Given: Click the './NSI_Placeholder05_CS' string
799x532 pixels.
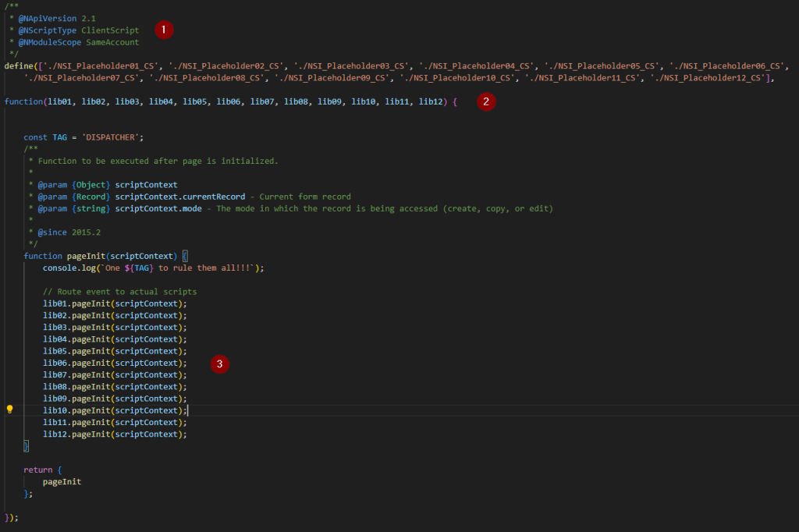Looking at the screenshot, I should 602,66.
